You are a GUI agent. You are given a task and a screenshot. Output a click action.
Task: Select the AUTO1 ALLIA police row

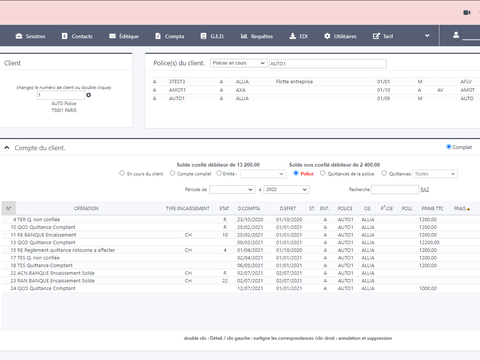click(x=316, y=98)
